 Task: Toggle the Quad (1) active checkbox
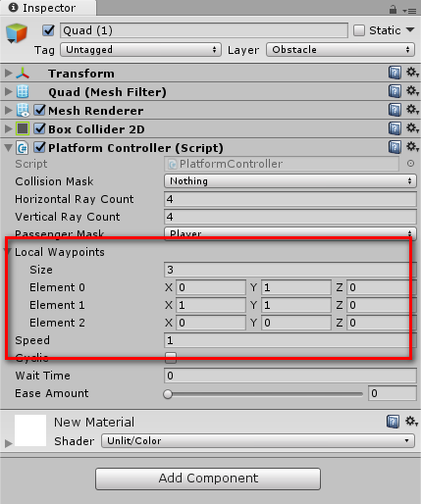pos(48,30)
